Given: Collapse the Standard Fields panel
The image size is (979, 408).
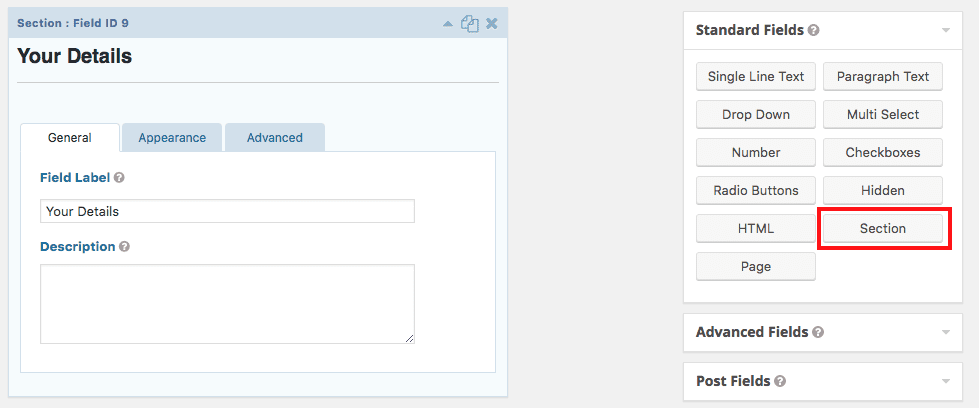Looking at the screenshot, I should [945, 30].
